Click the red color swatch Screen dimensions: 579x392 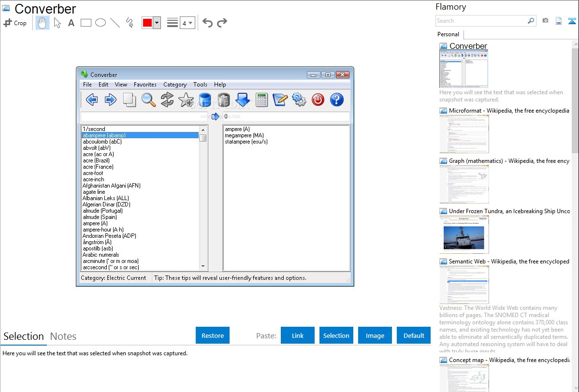(147, 23)
